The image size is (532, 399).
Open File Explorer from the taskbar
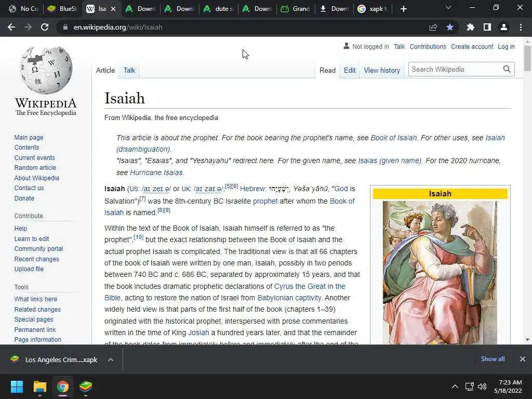pos(39,387)
